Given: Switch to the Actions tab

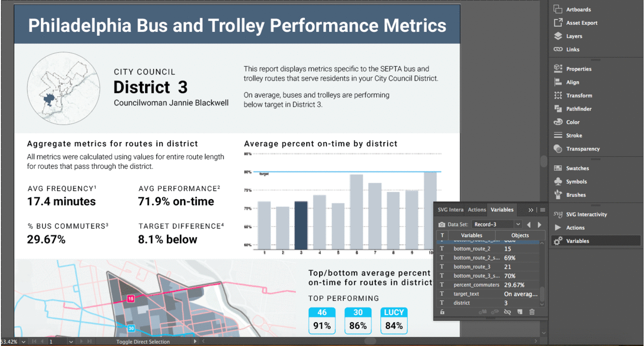Looking at the screenshot, I should [477, 210].
